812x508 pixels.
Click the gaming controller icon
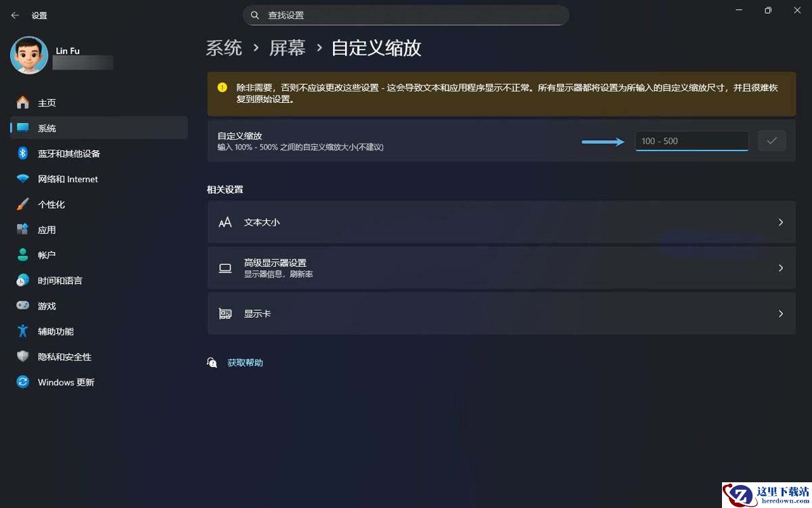pos(23,306)
